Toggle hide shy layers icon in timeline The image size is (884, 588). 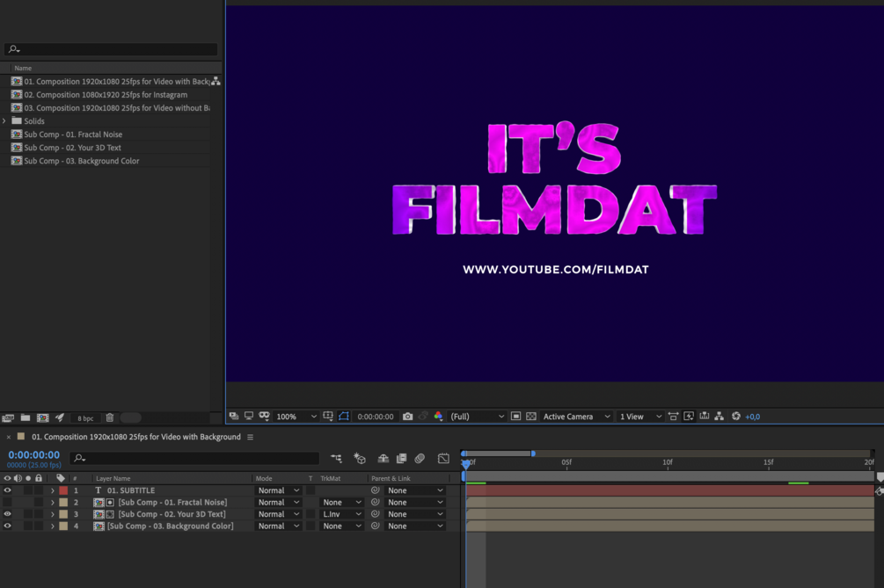384,459
